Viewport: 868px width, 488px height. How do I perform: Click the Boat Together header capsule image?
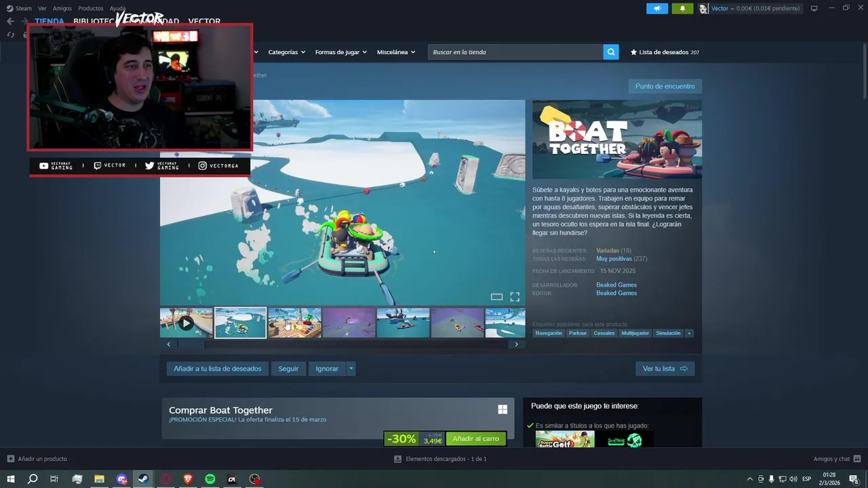[x=617, y=140]
